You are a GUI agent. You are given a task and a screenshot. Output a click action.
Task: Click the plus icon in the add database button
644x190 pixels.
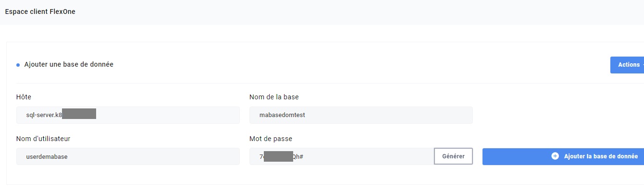[x=555, y=156]
